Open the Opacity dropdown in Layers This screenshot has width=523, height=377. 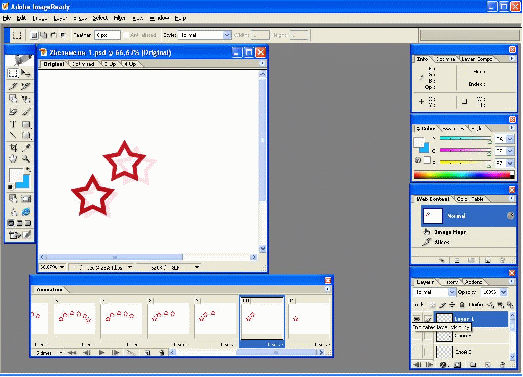click(504, 292)
